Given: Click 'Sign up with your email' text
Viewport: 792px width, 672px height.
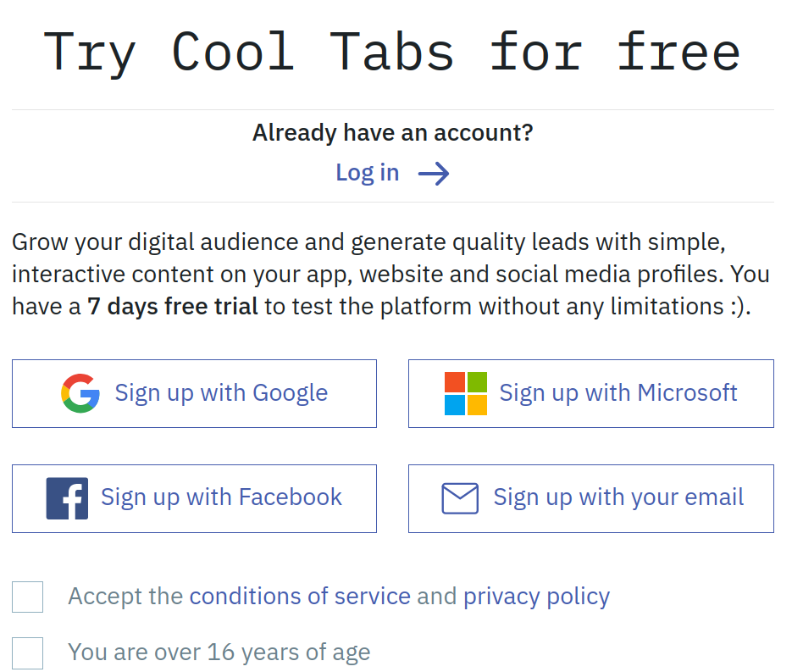Looking at the screenshot, I should pyautogui.click(x=618, y=497).
